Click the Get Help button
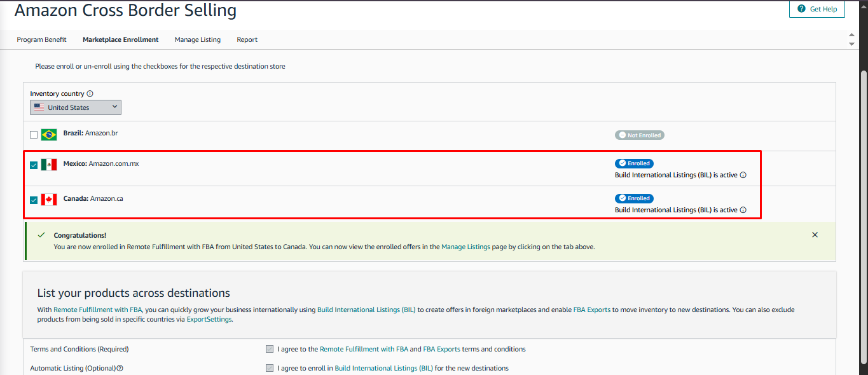 click(x=817, y=10)
